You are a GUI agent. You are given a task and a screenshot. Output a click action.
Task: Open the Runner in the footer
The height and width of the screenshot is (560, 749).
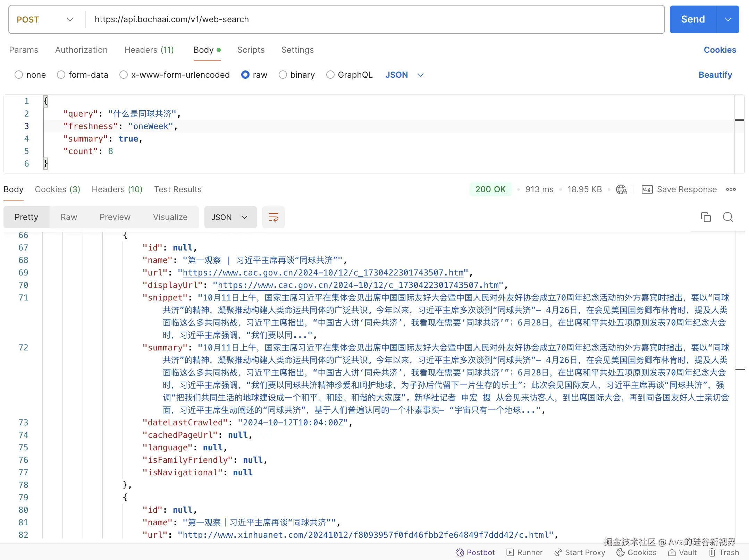[x=524, y=552]
